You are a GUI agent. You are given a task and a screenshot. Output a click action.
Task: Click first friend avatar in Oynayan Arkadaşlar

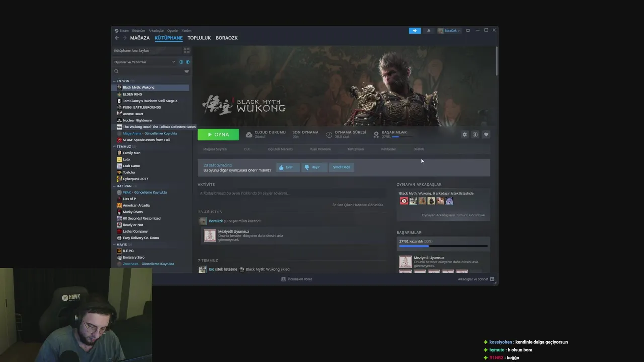(404, 201)
